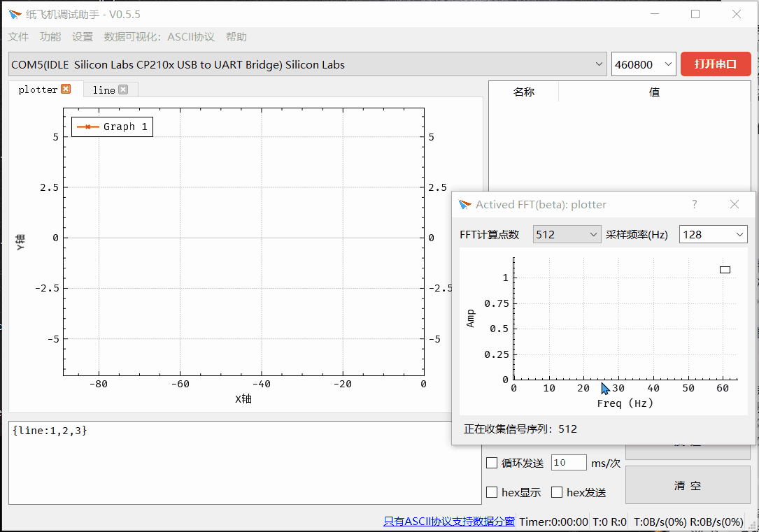Close the line tab with its X icon
This screenshot has width=759, height=532.
(123, 89)
